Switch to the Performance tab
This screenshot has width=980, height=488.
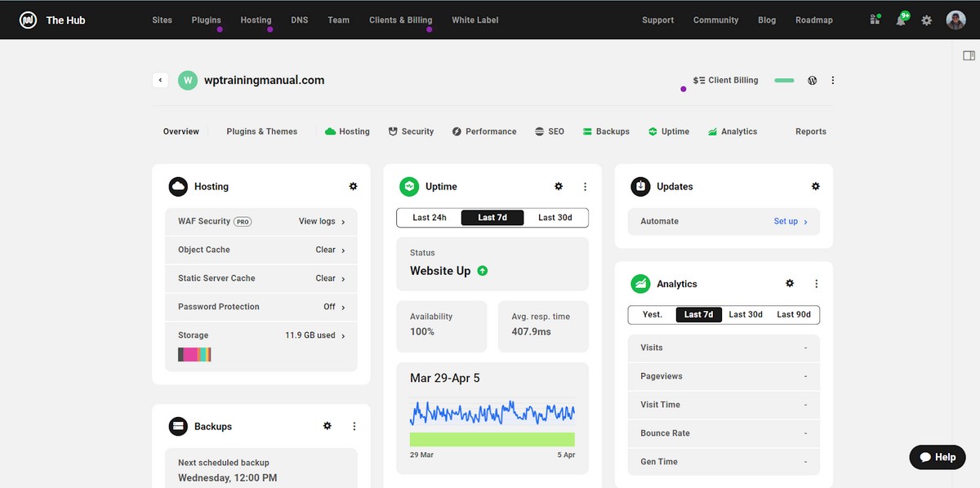click(x=484, y=131)
